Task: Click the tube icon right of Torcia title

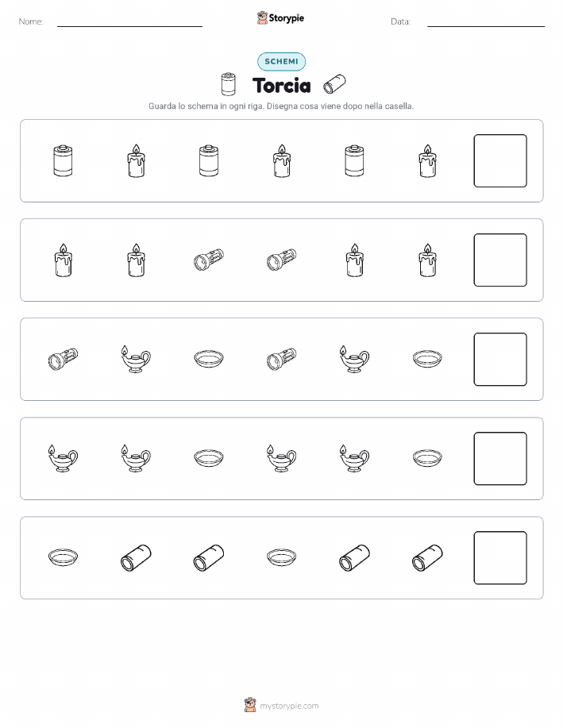Action: coord(334,83)
